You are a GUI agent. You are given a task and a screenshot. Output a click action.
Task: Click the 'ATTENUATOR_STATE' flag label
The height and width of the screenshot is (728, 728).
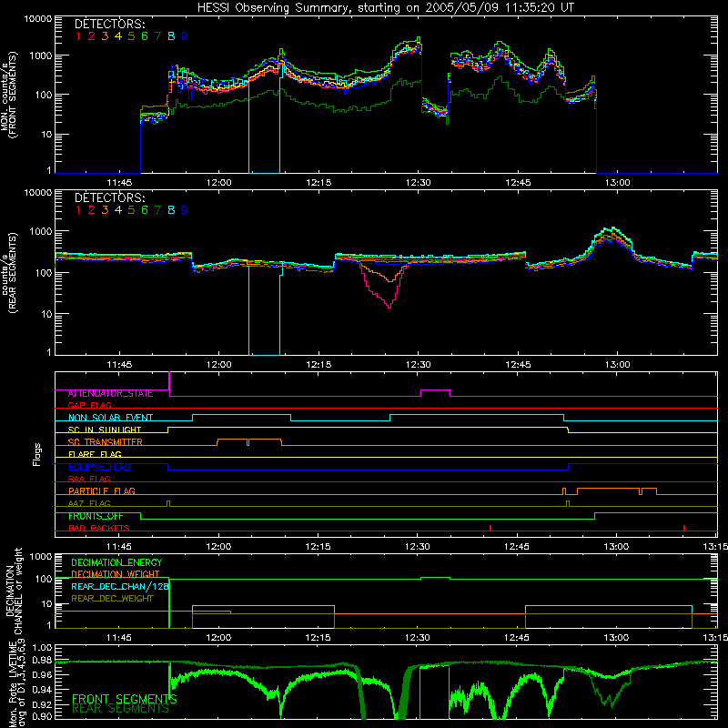(x=110, y=394)
